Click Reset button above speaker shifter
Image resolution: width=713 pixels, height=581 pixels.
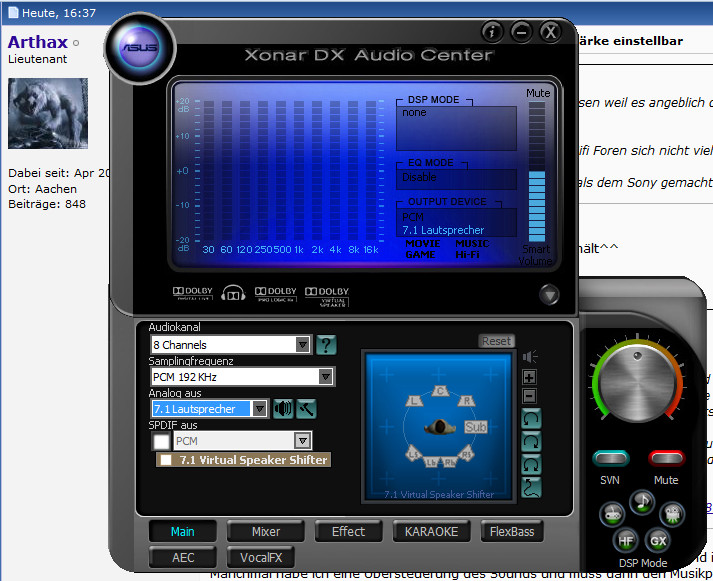(x=496, y=341)
